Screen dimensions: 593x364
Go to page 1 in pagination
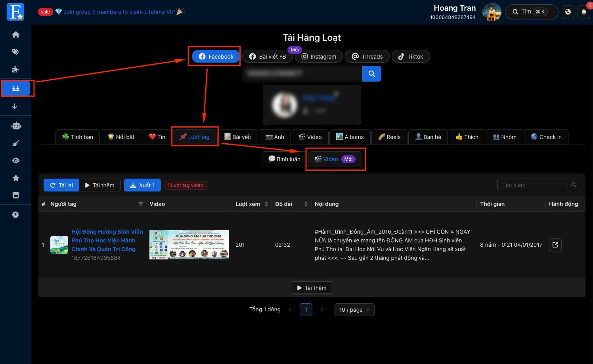pos(306,310)
